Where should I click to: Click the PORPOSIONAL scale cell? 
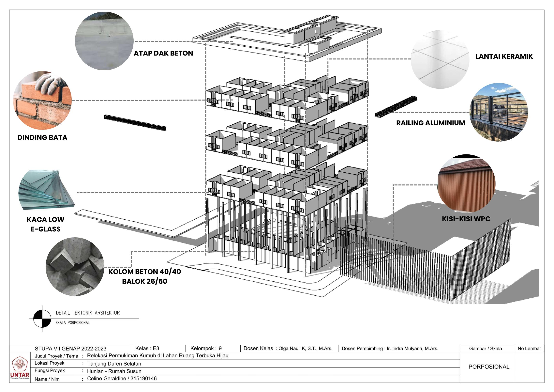point(489,367)
